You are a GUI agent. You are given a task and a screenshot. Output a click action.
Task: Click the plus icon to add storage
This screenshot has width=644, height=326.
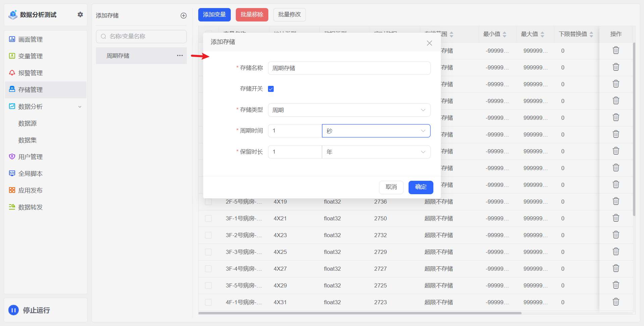click(x=183, y=15)
